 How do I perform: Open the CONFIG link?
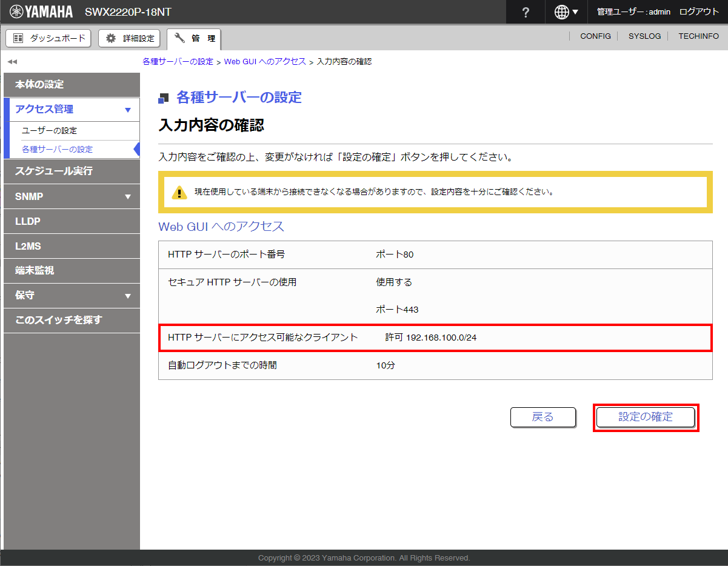point(595,36)
